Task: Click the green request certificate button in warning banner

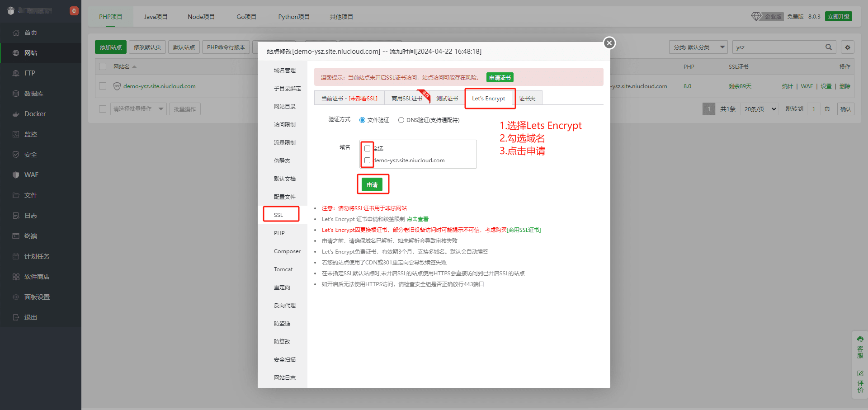Action: [500, 77]
